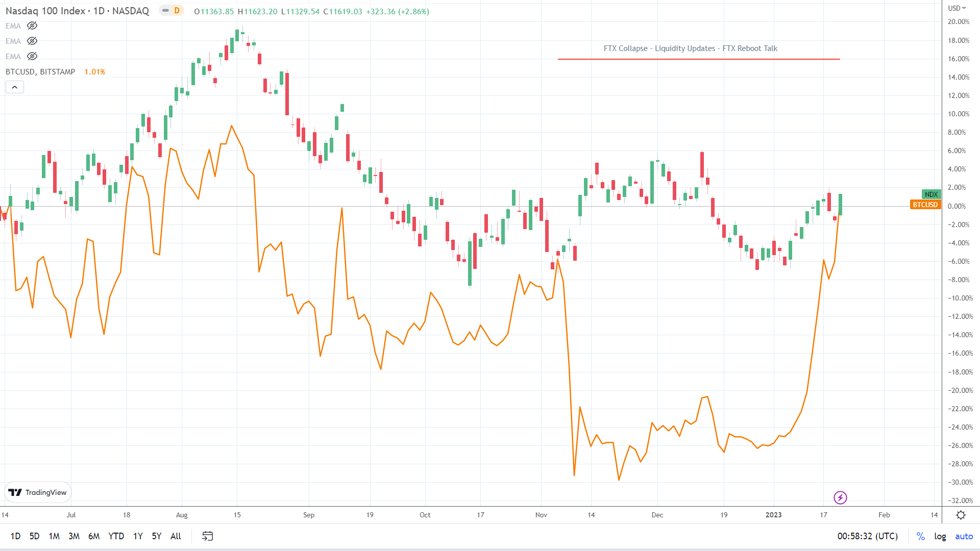
Task: Click the first EMA label
Action: pyautogui.click(x=13, y=26)
